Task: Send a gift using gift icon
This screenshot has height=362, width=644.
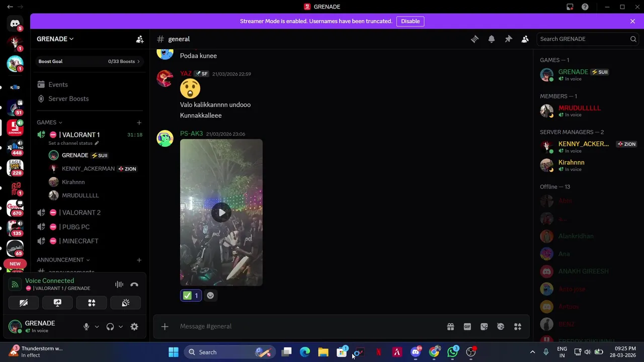Action: tap(450, 326)
